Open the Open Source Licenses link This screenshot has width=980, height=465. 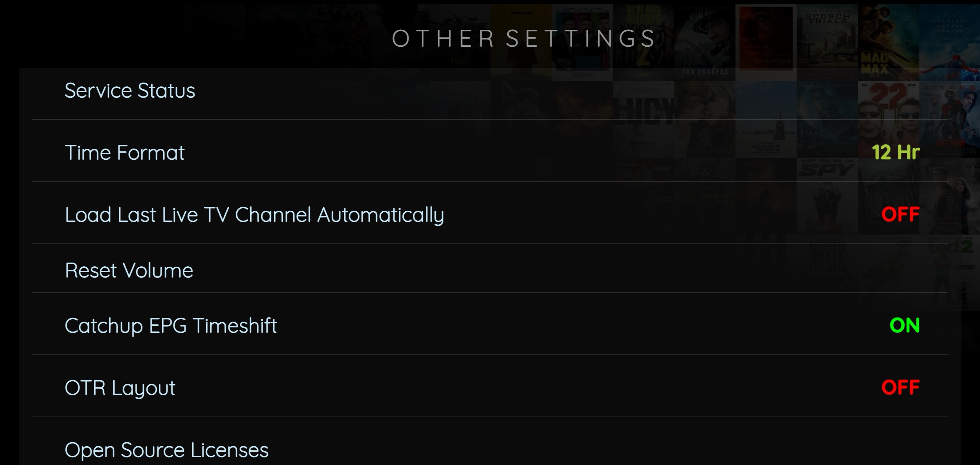pos(166,450)
